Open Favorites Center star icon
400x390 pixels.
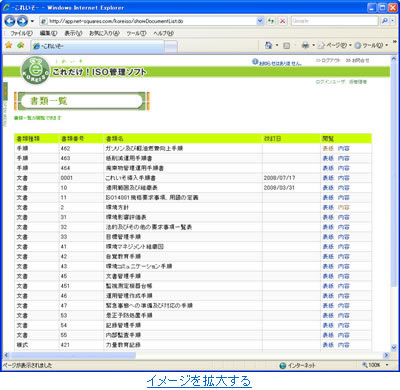tap(9, 45)
